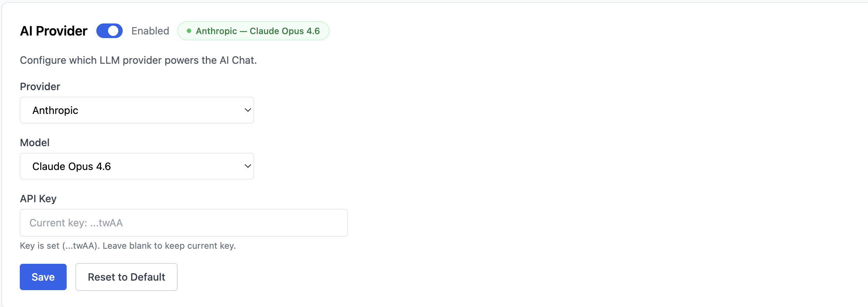868x307 pixels.
Task: Click the 'Key is set' helper text
Action: [x=127, y=245]
